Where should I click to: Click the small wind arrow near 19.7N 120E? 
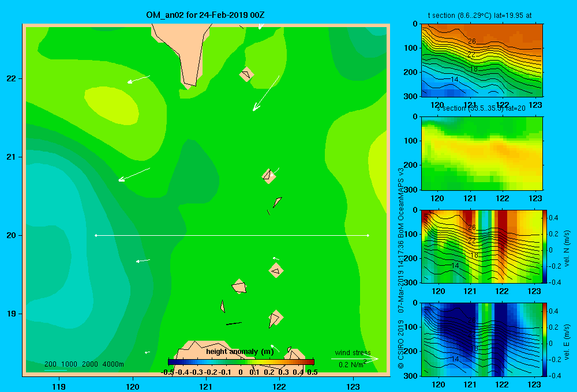click(143, 261)
